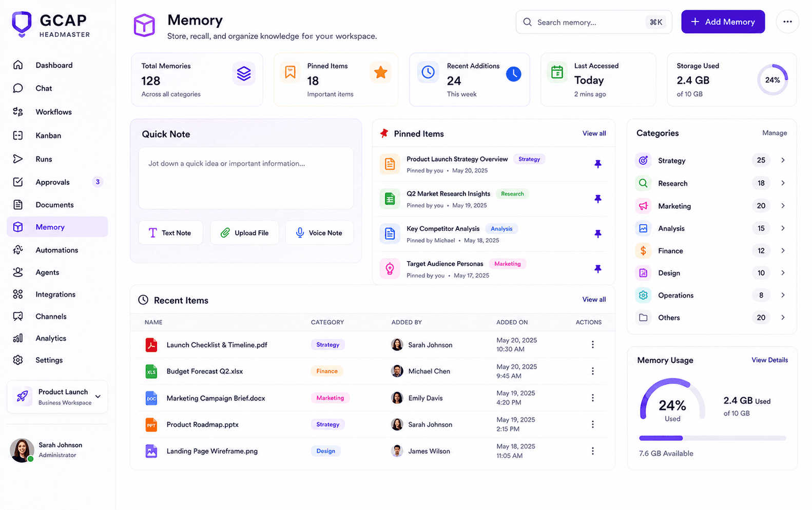Unpin Target Audience Personas pin icon
The image size is (812, 510).
click(597, 269)
